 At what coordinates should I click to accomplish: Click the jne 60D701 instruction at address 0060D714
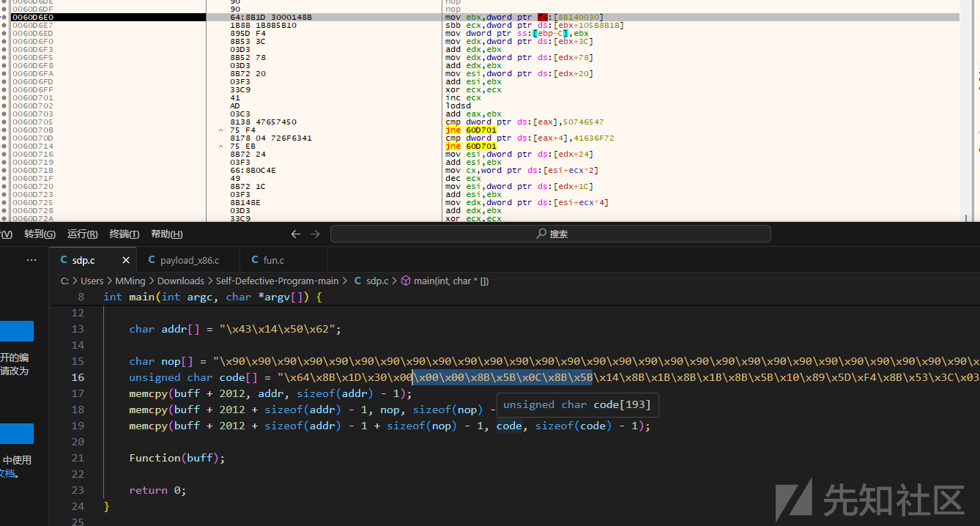coord(471,146)
